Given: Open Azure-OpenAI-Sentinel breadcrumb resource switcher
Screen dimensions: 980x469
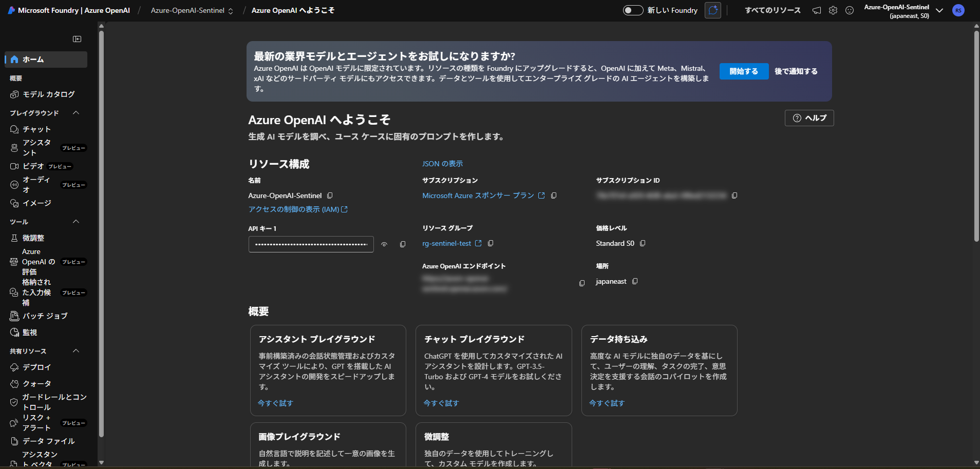Looking at the screenshot, I should point(192,10).
